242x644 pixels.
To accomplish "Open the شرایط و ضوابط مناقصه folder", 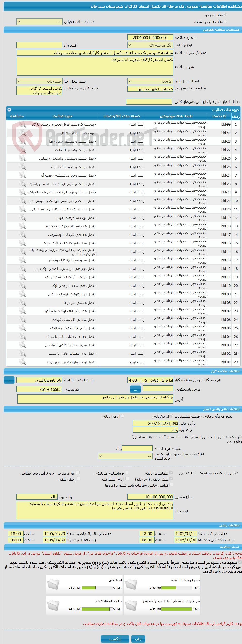I will 131,584.
